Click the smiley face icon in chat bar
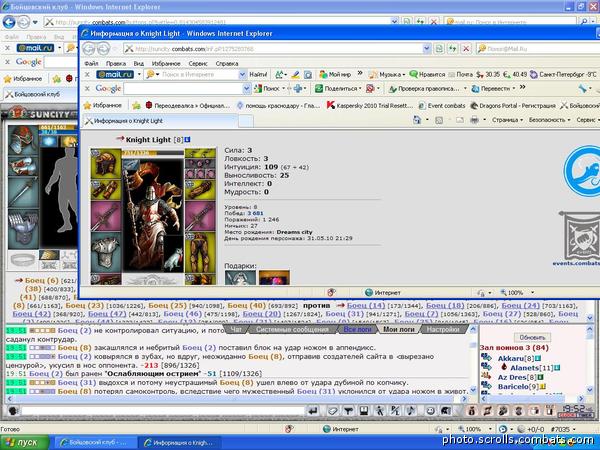600x450 pixels. (x=430, y=411)
